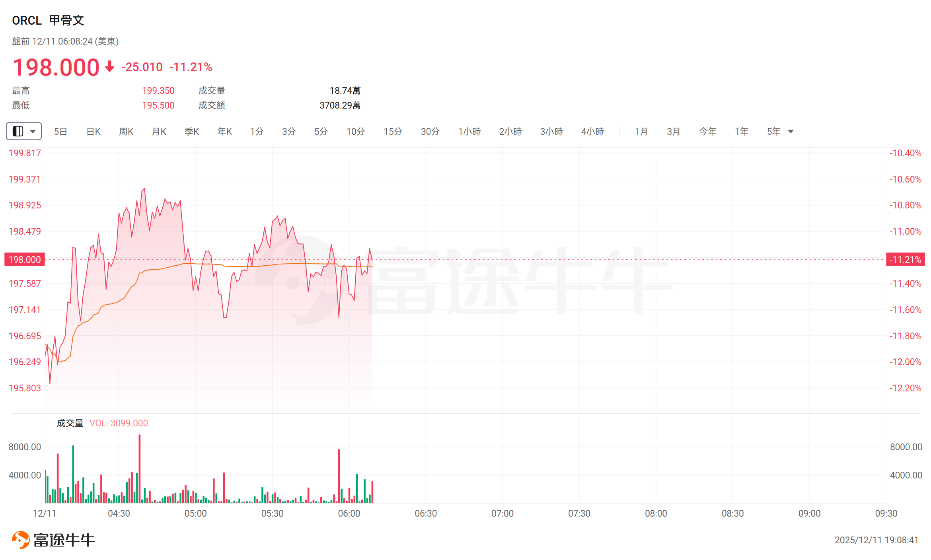The width and height of the screenshot is (931, 560).
Task: Click the chart layout split-panel icon
Action: pyautogui.click(x=18, y=131)
